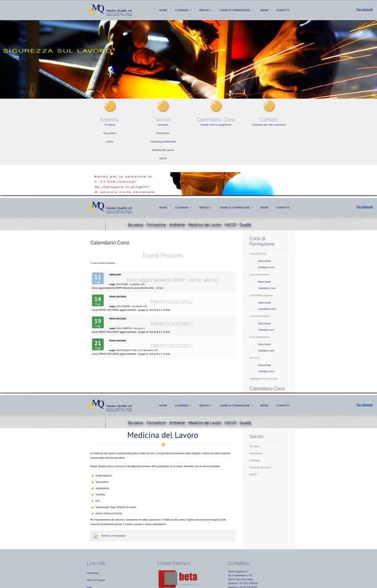Expand CORSI DI FORMAZIONE on Calendario Corsi page header
The width and height of the screenshot is (377, 588).
pos(236,207)
